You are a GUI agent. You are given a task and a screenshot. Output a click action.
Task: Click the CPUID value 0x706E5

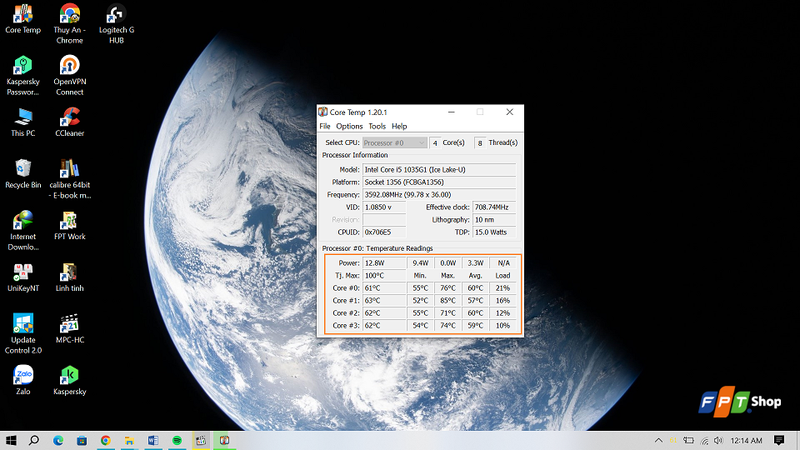(x=384, y=232)
